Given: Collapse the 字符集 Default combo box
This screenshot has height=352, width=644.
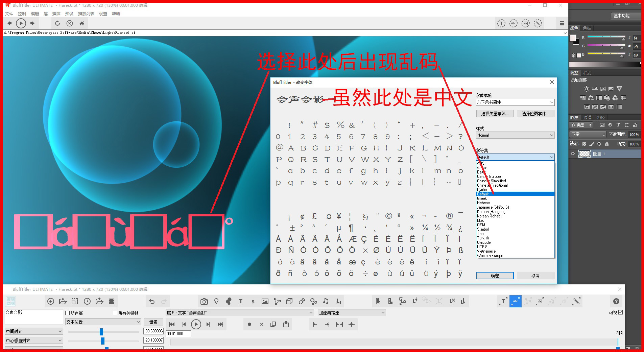Looking at the screenshot, I should (515, 157).
